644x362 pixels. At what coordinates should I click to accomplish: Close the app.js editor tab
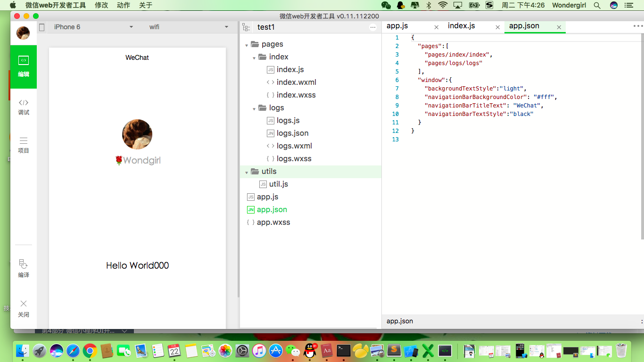(x=437, y=27)
